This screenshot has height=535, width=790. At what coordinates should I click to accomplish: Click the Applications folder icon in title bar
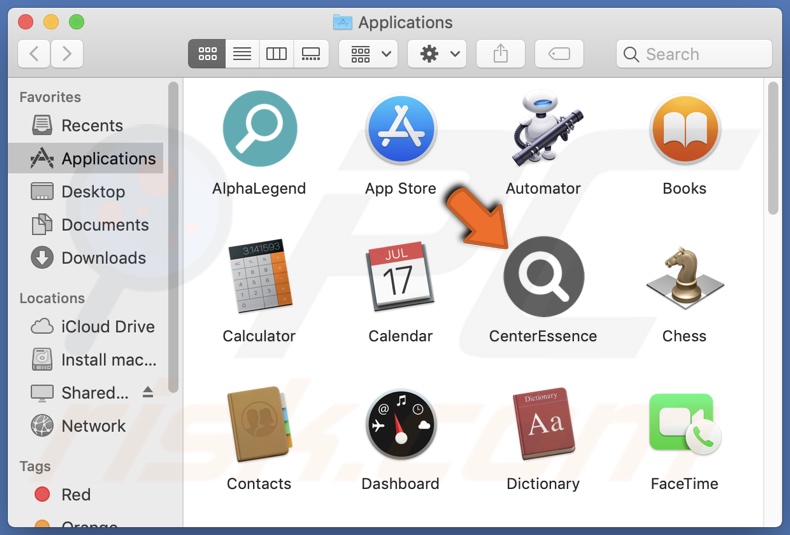(x=343, y=22)
